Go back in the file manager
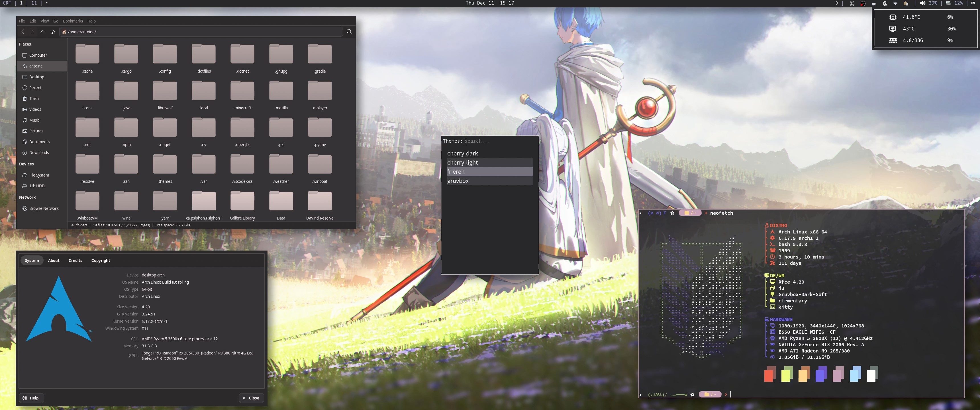Screen dimensions: 980x410 tap(23, 32)
